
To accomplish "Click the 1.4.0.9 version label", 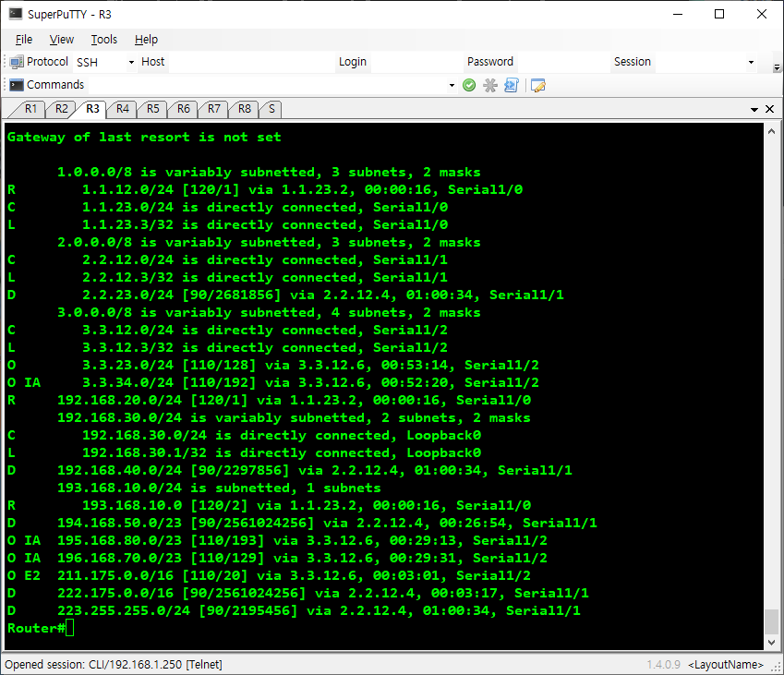I will (664, 665).
